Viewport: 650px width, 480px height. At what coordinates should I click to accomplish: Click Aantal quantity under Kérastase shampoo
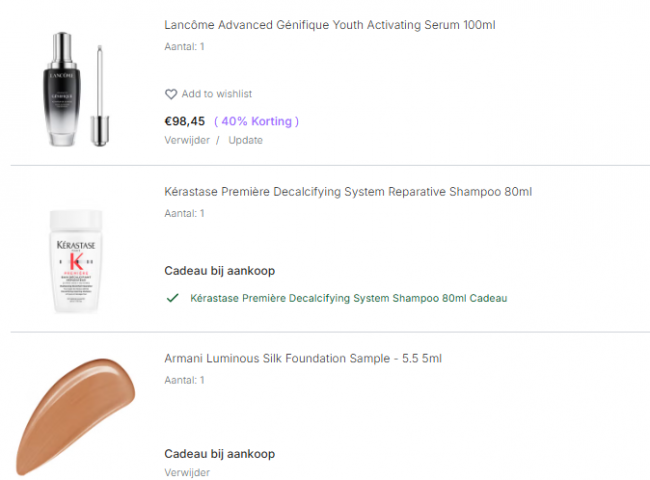[x=184, y=213]
